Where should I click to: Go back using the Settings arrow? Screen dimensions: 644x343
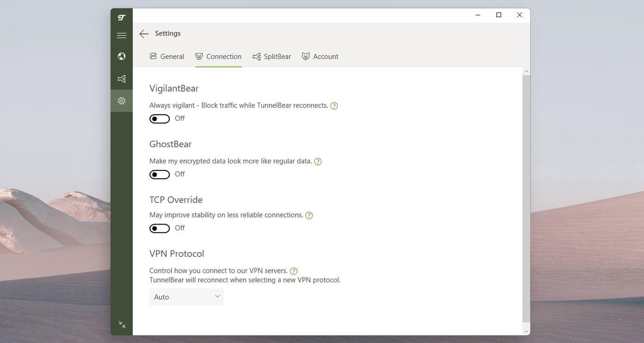(144, 33)
